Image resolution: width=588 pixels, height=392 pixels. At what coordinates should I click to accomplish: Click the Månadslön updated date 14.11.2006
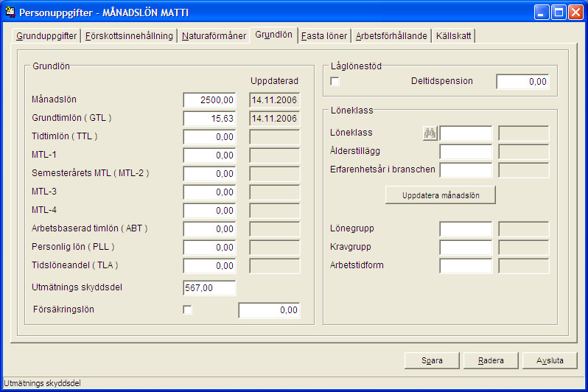pyautogui.click(x=275, y=100)
